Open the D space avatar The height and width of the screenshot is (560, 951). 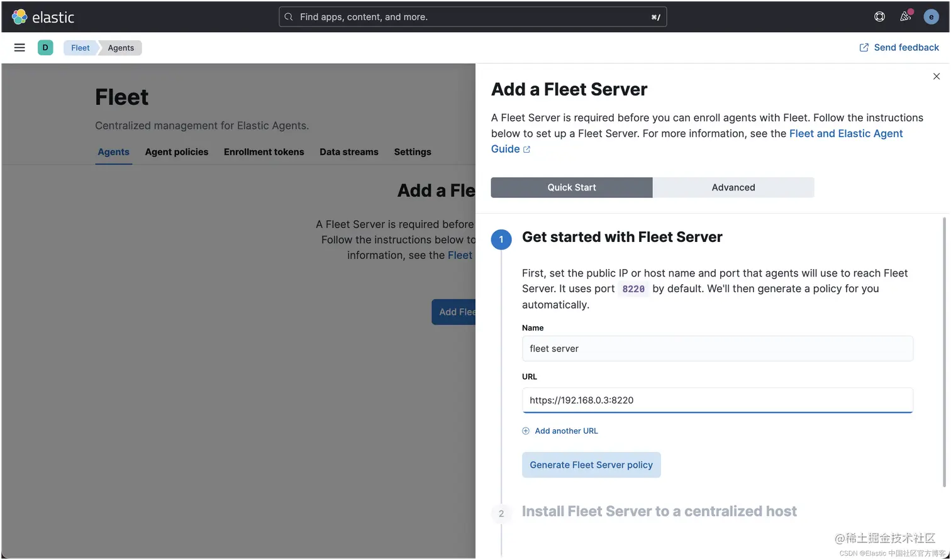[x=45, y=48]
